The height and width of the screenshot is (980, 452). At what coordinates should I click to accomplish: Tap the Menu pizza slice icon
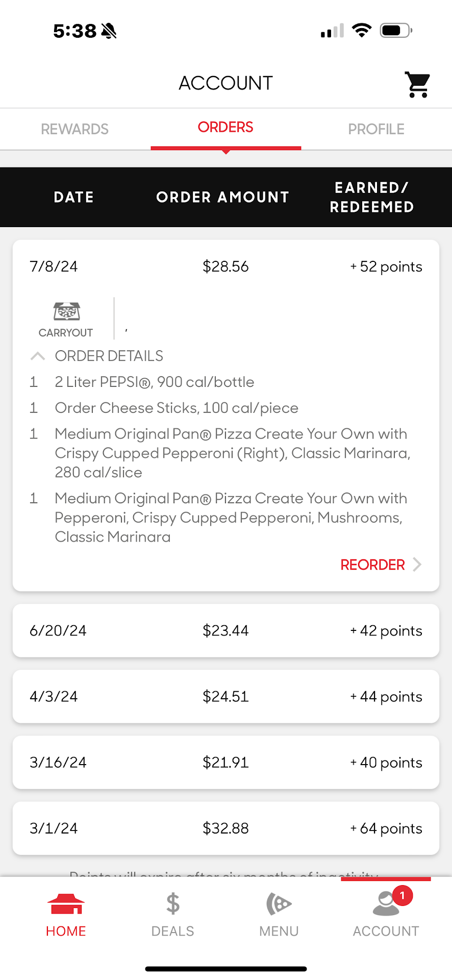coord(279,904)
